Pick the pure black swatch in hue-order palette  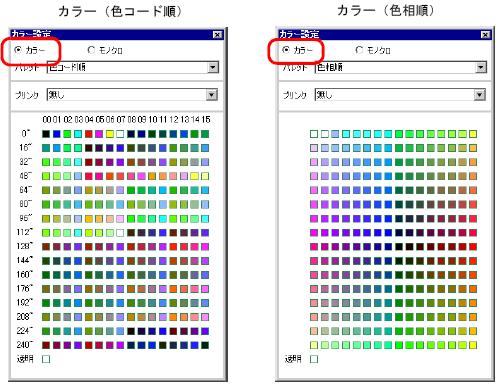pos(399,247)
